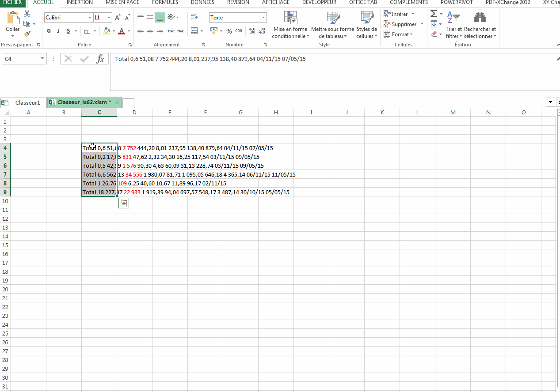Image resolution: width=560 pixels, height=392 pixels.
Task: Align text left
Action: [141, 31]
